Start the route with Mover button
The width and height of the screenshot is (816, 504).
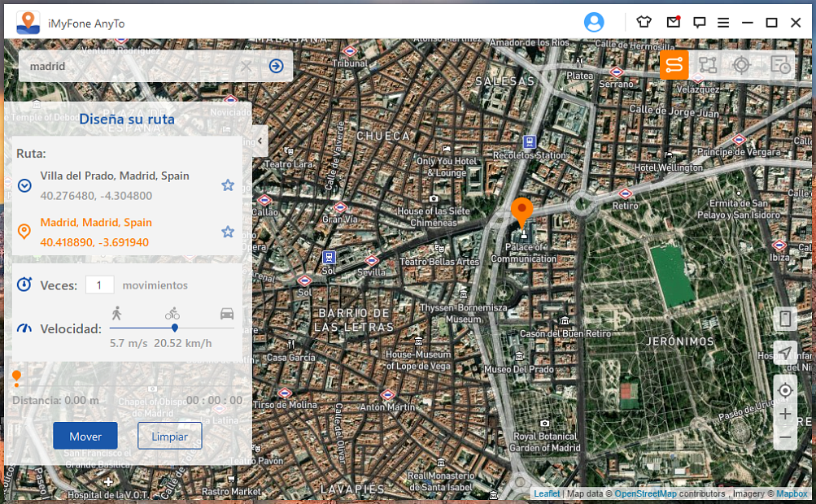(85, 436)
